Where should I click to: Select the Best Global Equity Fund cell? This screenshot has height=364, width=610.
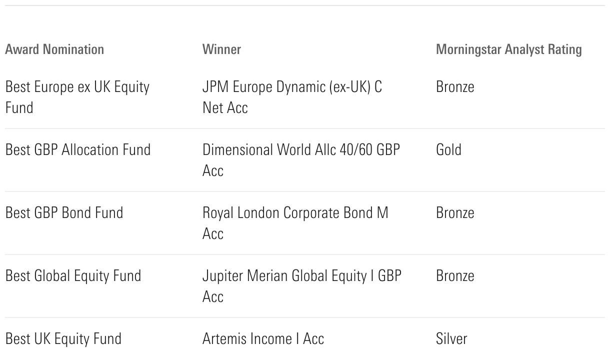coord(73,275)
